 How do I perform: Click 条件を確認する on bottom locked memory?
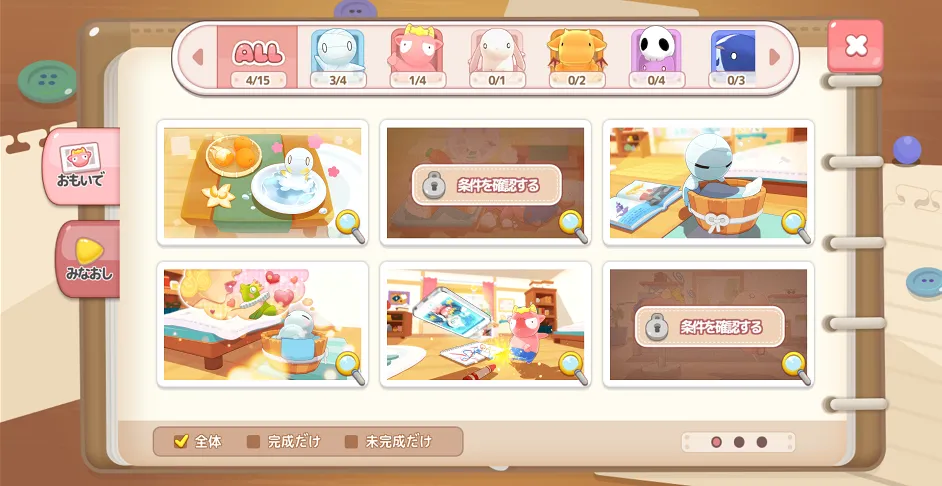click(x=710, y=327)
